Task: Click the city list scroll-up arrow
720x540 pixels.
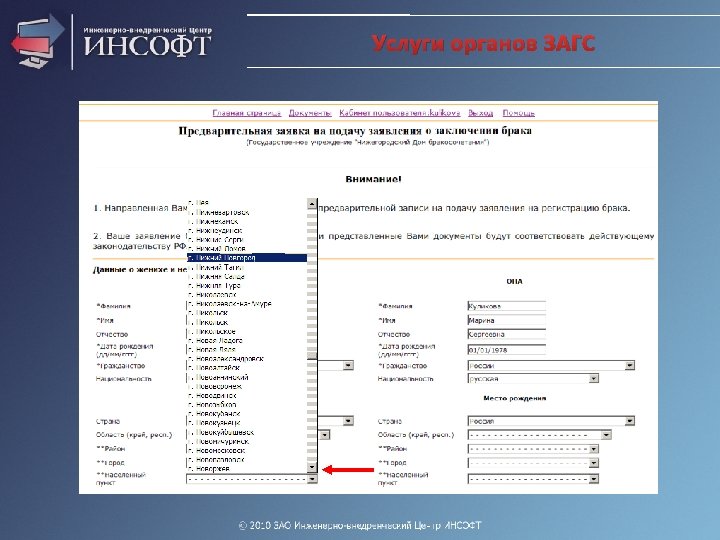Action: pyautogui.click(x=312, y=203)
